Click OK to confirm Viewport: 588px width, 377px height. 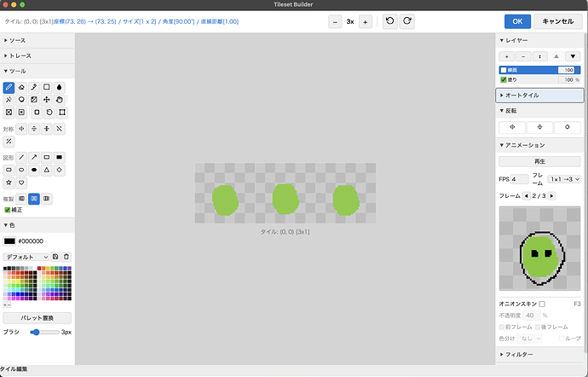(x=517, y=21)
